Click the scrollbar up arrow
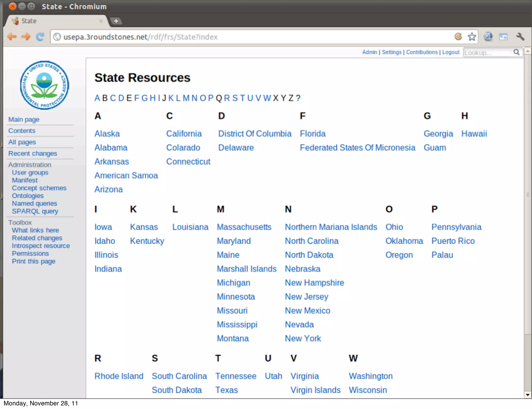Viewport: 532px width, 409px height. pos(527,51)
